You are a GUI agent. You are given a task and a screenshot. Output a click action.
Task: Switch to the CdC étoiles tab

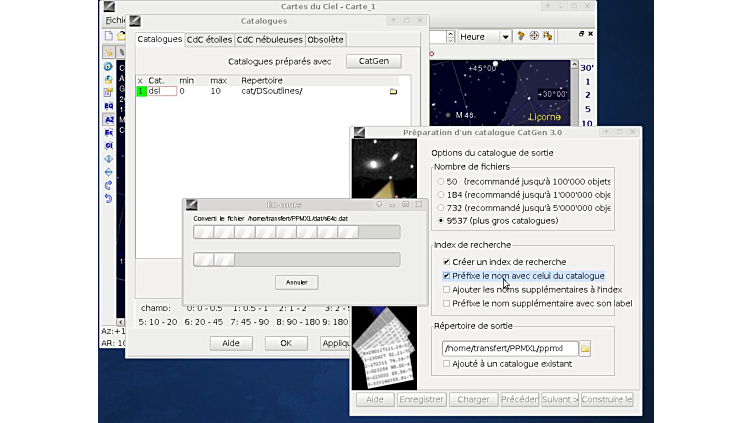(210, 40)
